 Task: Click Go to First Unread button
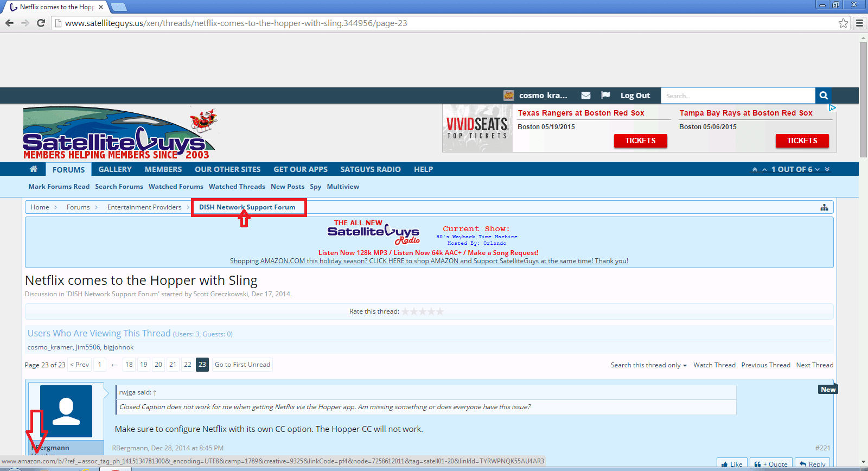click(242, 365)
